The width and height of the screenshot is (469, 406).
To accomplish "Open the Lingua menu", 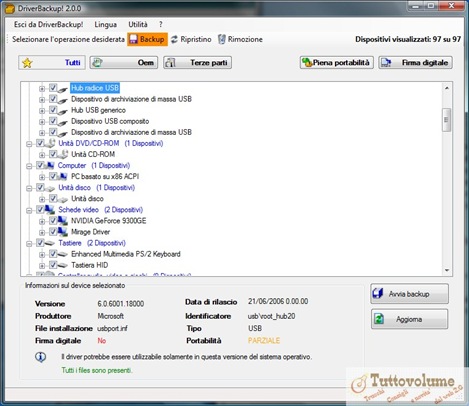I will click(105, 24).
